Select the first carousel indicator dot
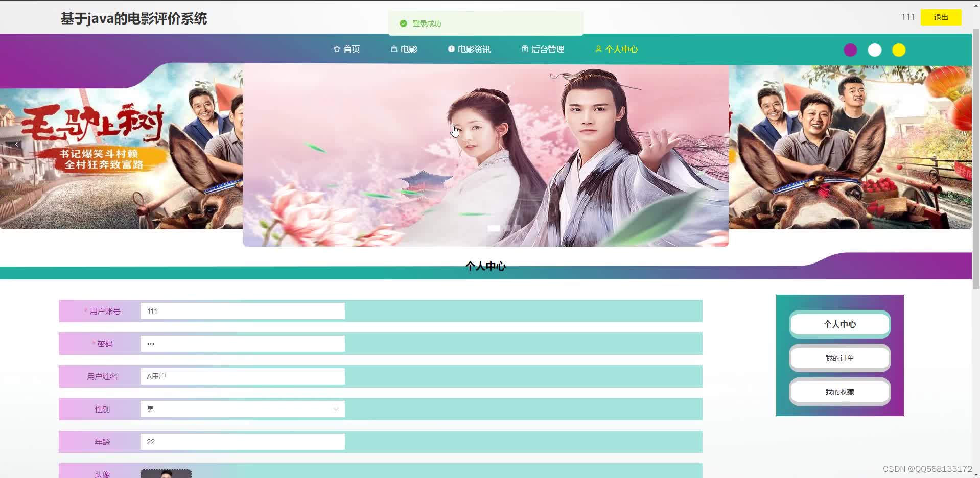Image resolution: width=980 pixels, height=478 pixels. coord(494,228)
